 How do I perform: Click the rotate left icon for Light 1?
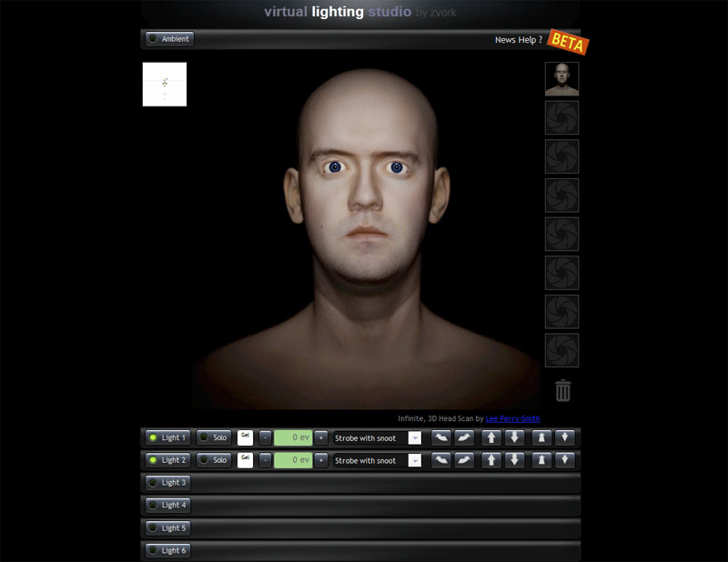point(440,437)
